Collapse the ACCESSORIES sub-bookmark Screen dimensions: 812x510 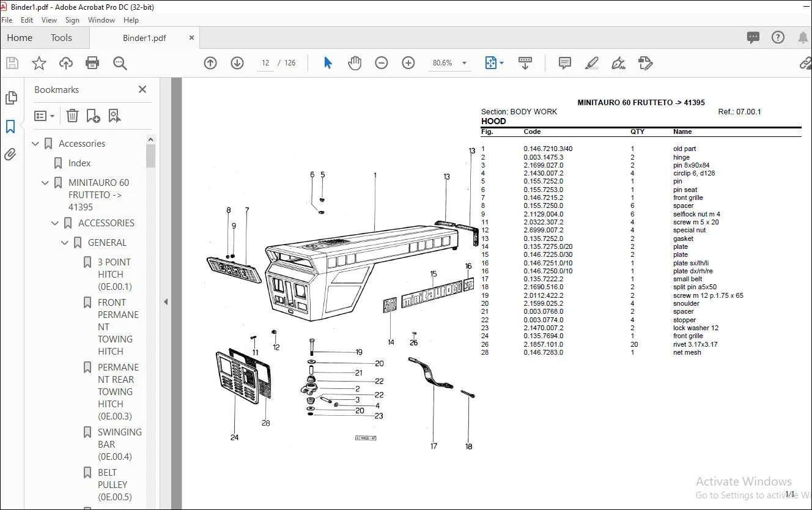(55, 223)
